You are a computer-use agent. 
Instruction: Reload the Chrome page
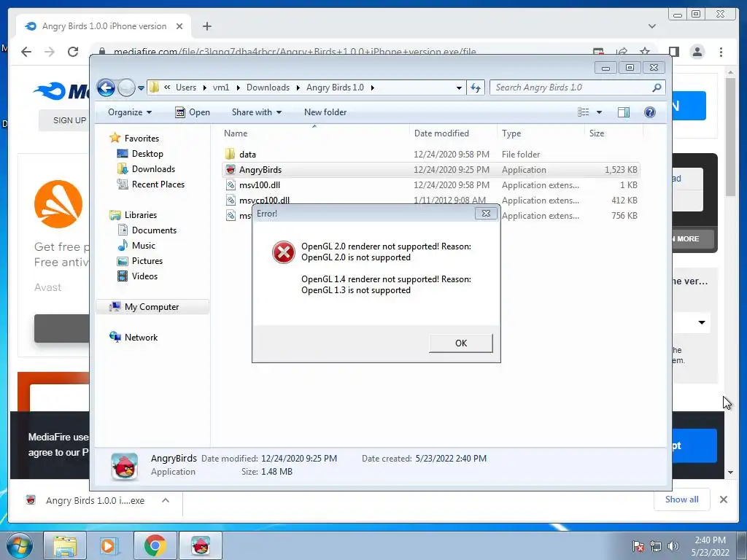point(73,52)
